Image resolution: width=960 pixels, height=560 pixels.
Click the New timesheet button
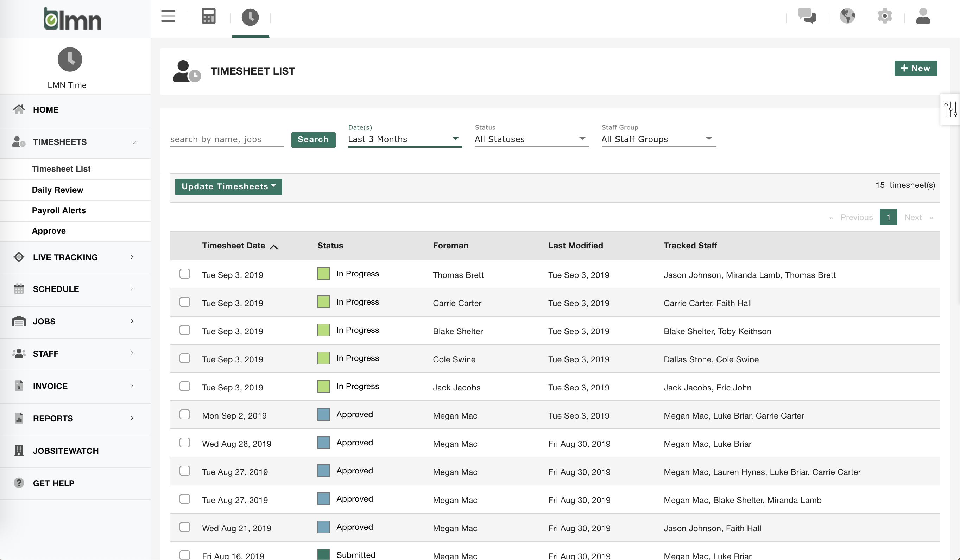(x=915, y=69)
